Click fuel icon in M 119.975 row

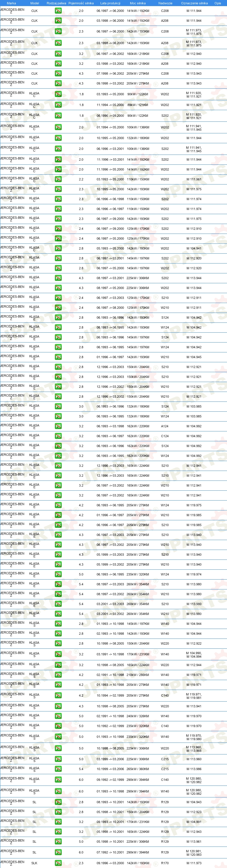(58, 505)
